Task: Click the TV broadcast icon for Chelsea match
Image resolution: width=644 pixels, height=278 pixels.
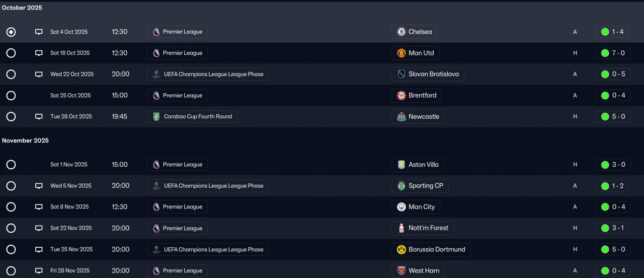Action: click(39, 32)
